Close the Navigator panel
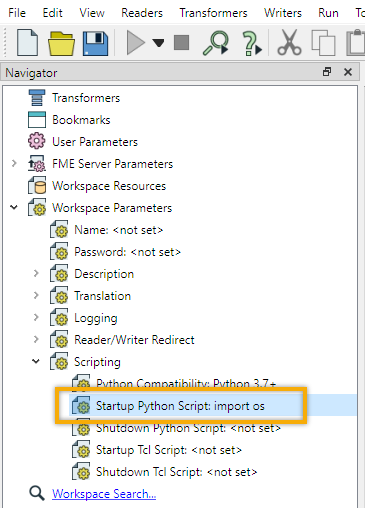365x508 pixels. (x=348, y=72)
